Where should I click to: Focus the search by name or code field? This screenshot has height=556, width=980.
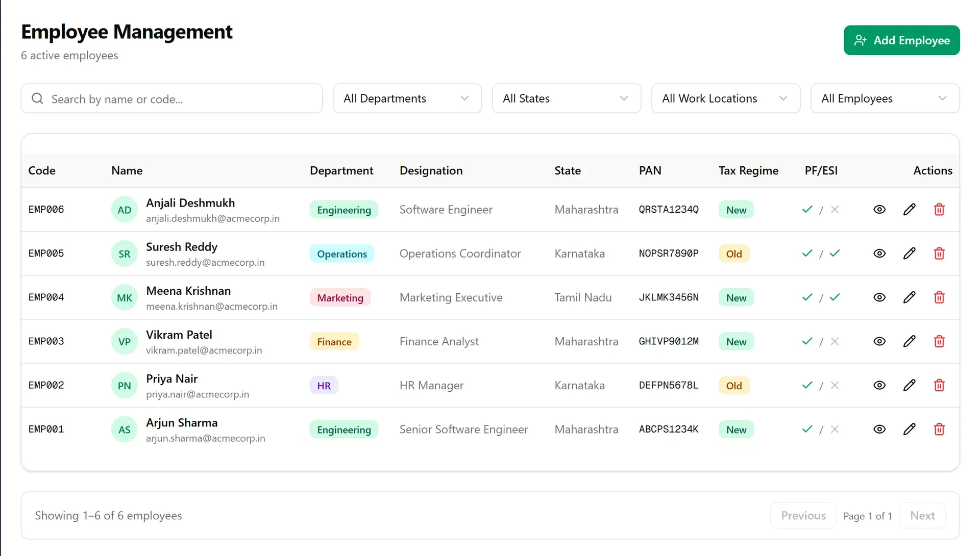point(171,98)
